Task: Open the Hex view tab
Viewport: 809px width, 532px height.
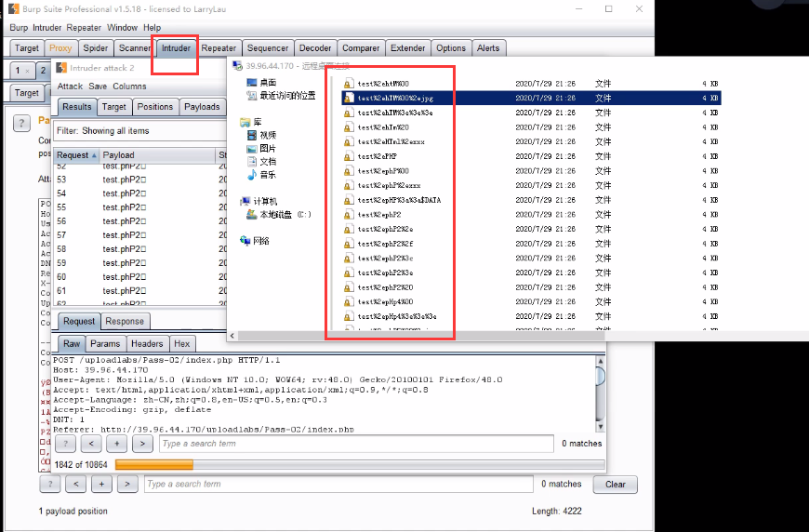Action: (x=182, y=344)
